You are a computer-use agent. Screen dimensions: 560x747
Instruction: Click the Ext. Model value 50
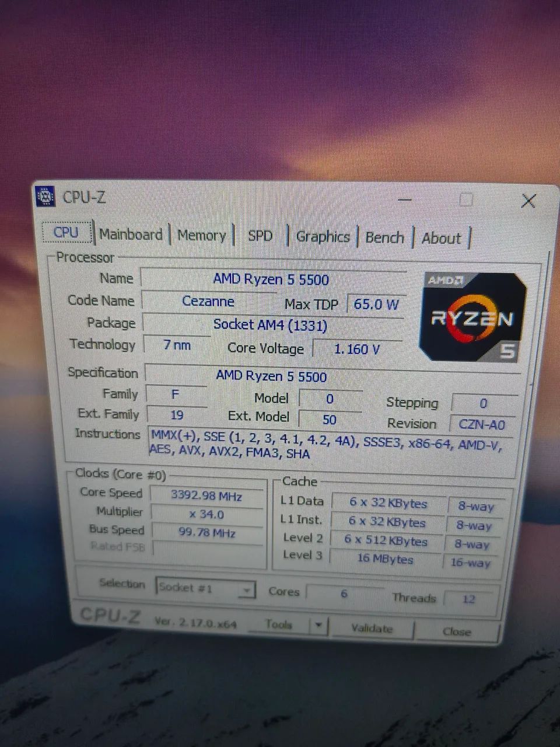click(x=330, y=420)
